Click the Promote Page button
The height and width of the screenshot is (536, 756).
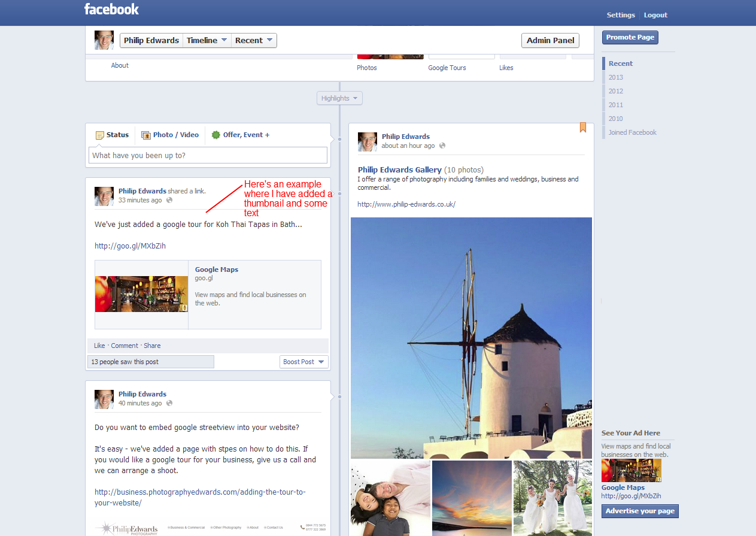click(630, 37)
